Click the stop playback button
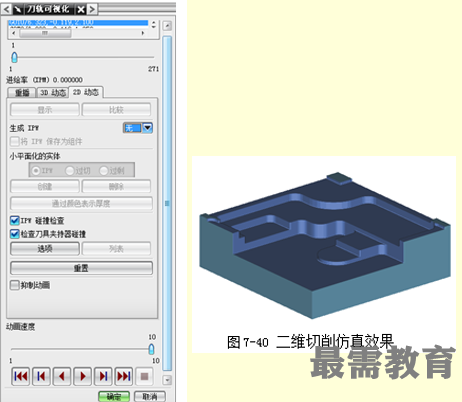 pyautogui.click(x=144, y=376)
